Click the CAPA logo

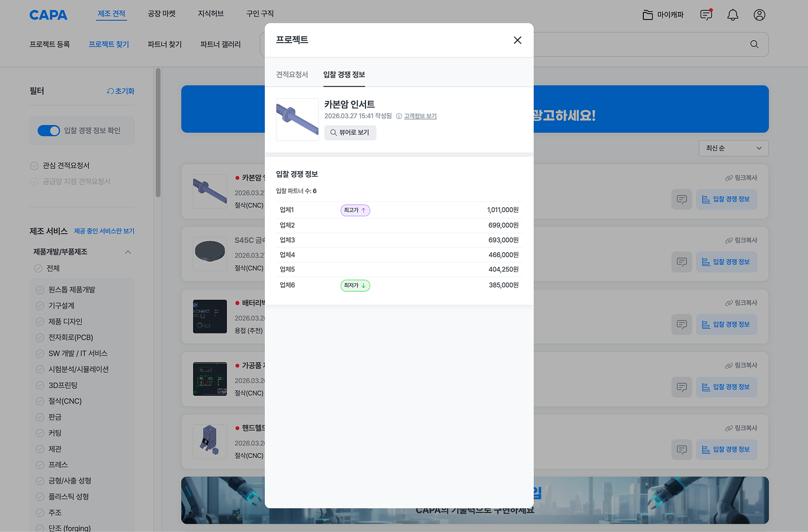[x=48, y=15]
